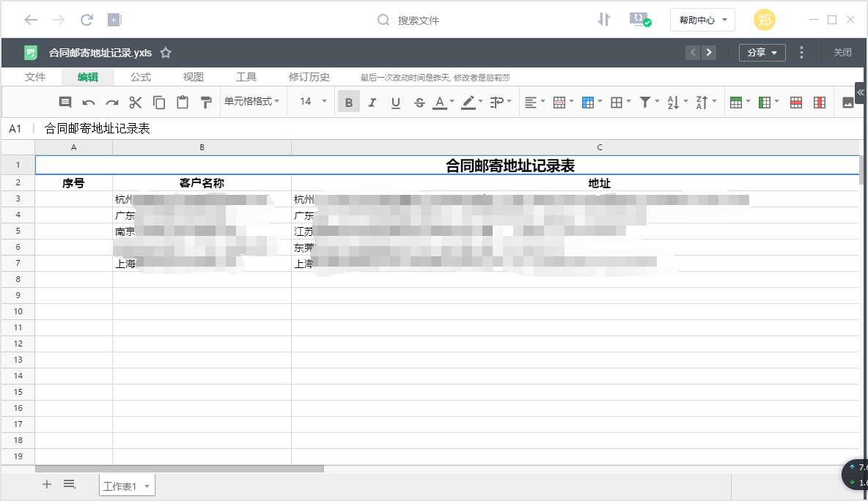The image size is (868, 501).
Task: Cut cells with the scissors icon
Action: click(x=135, y=102)
